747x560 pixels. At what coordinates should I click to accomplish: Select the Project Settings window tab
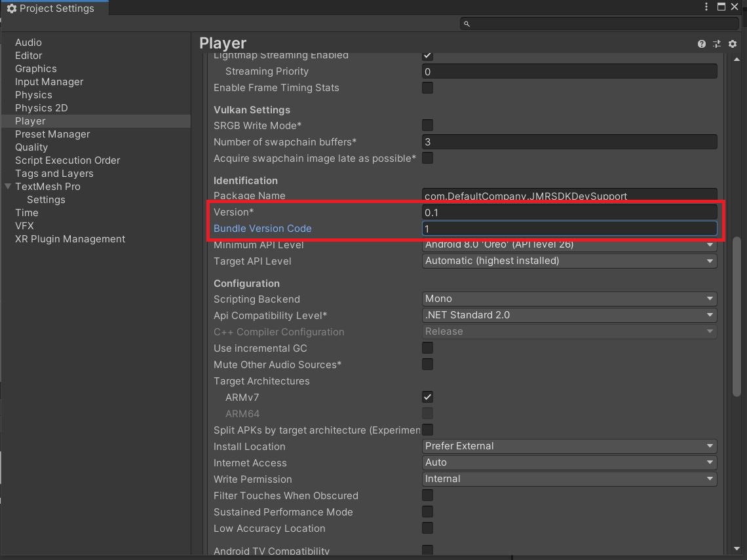click(51, 9)
